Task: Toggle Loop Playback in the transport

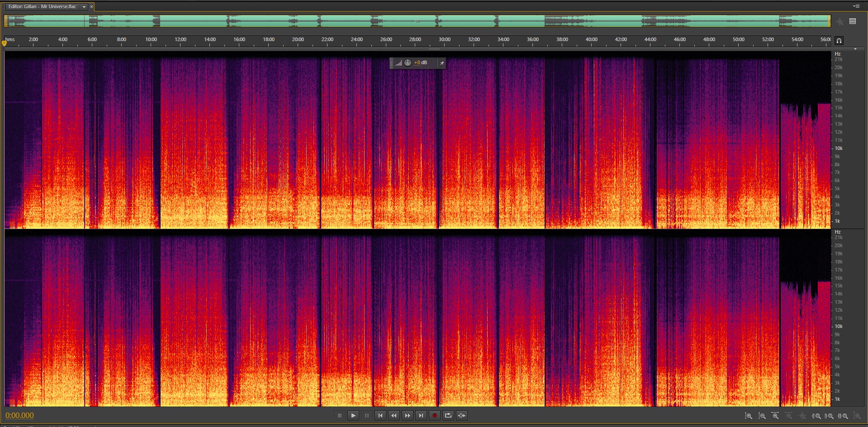Action: click(x=448, y=416)
